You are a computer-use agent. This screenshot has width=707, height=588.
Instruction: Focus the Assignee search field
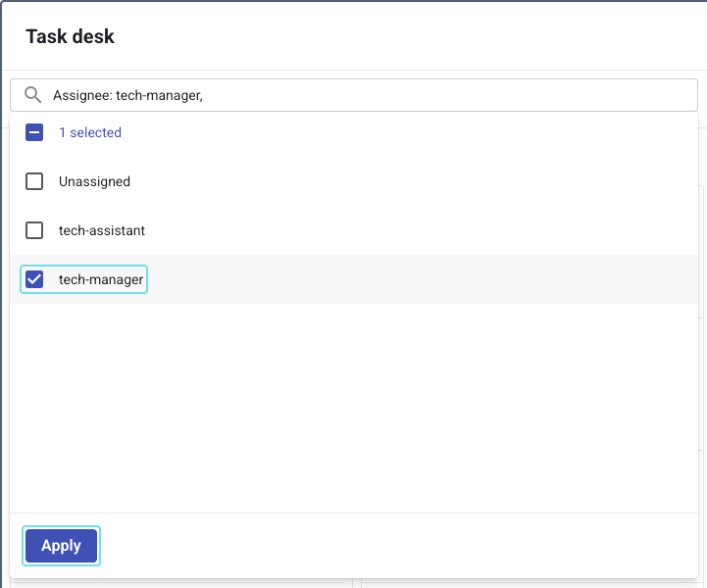point(441,95)
